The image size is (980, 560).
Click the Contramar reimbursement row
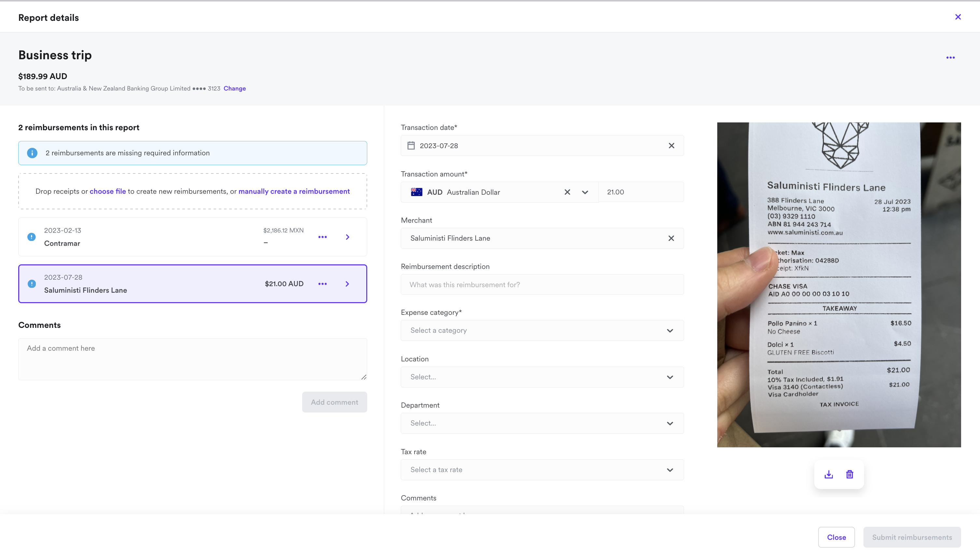(193, 237)
